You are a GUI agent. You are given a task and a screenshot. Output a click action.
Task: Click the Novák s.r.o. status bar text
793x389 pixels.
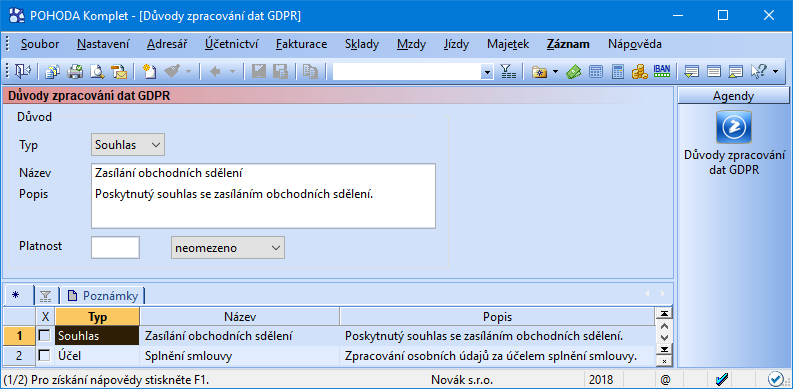(462, 379)
